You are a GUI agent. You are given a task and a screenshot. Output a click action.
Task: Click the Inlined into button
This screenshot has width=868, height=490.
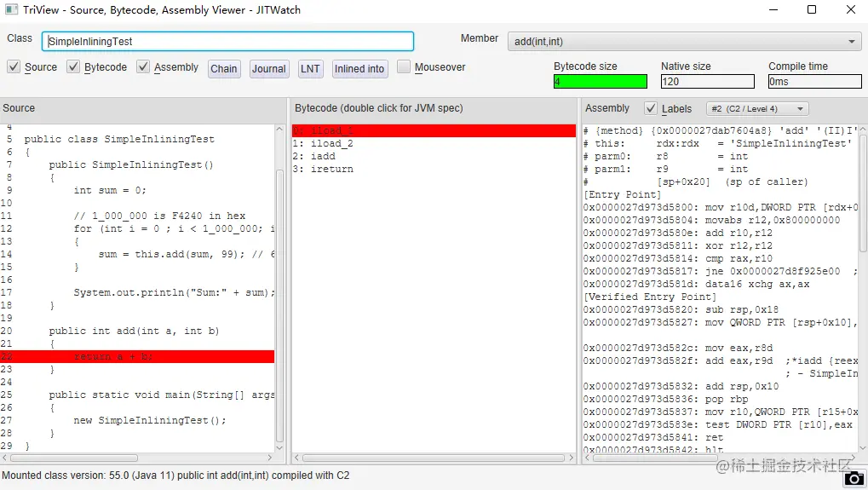pyautogui.click(x=359, y=69)
